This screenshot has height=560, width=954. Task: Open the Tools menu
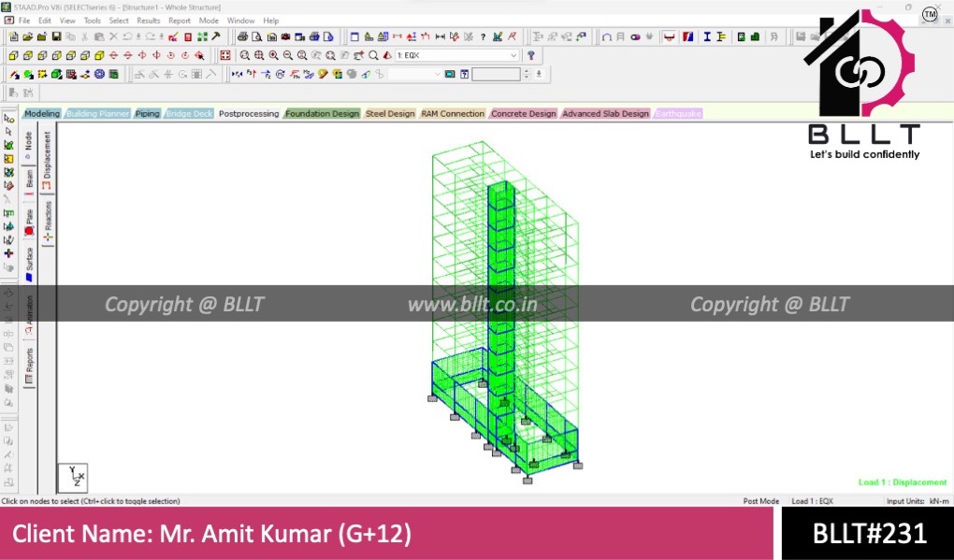click(x=93, y=21)
